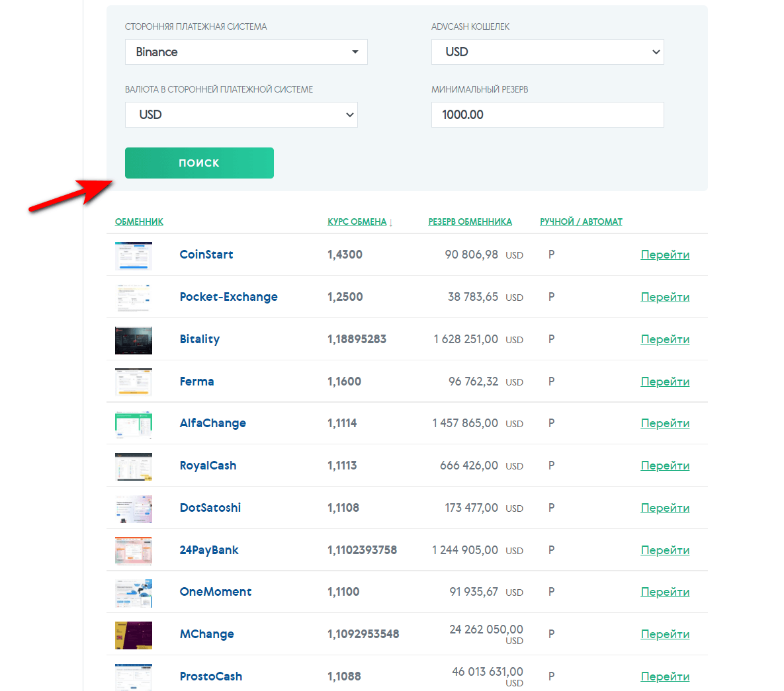Follow Перейти link for RoyalCash

(x=665, y=466)
